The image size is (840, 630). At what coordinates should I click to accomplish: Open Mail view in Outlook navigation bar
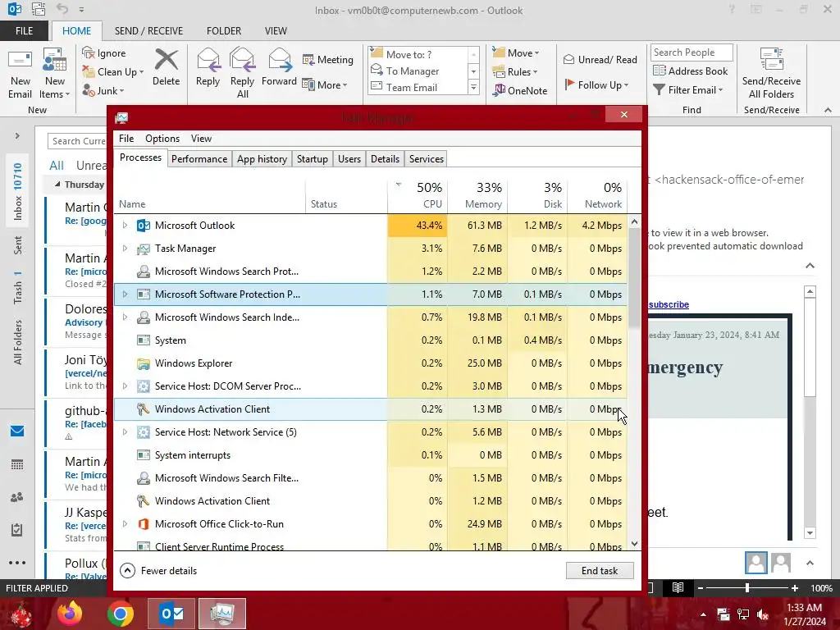17,431
